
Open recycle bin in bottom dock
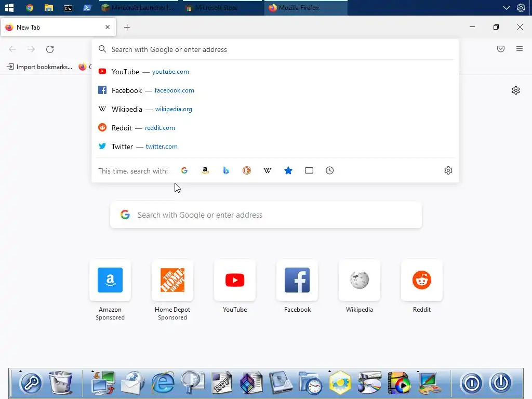tap(60, 383)
